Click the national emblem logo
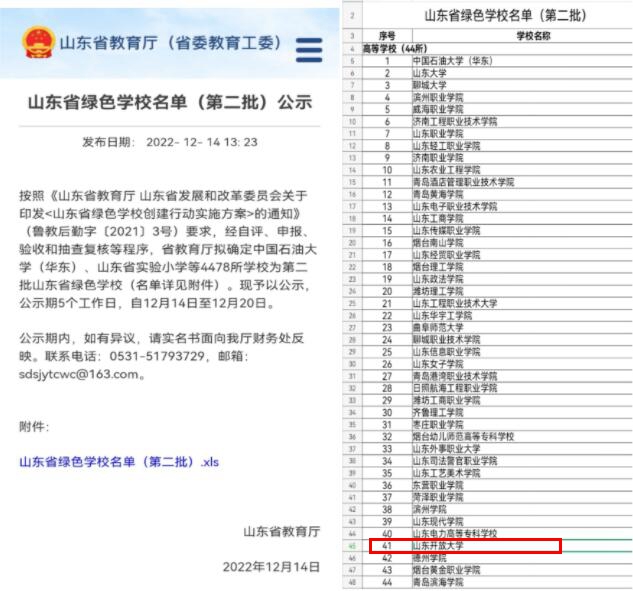The width and height of the screenshot is (633, 591). (38, 42)
